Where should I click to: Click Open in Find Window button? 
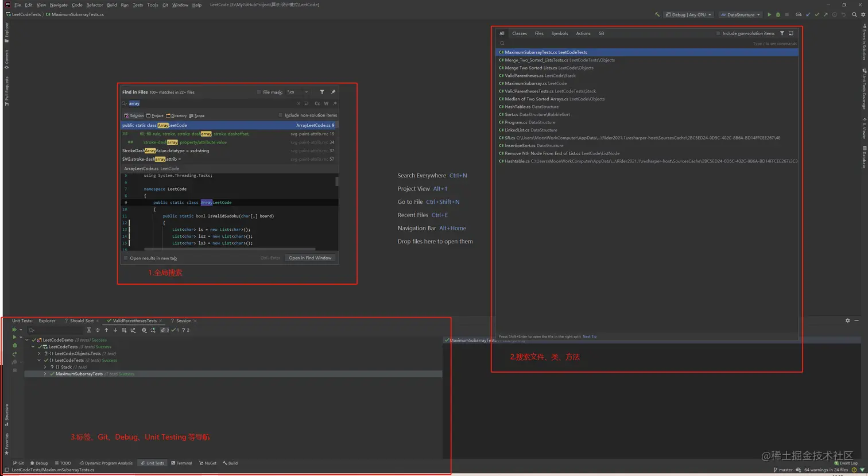click(x=310, y=258)
